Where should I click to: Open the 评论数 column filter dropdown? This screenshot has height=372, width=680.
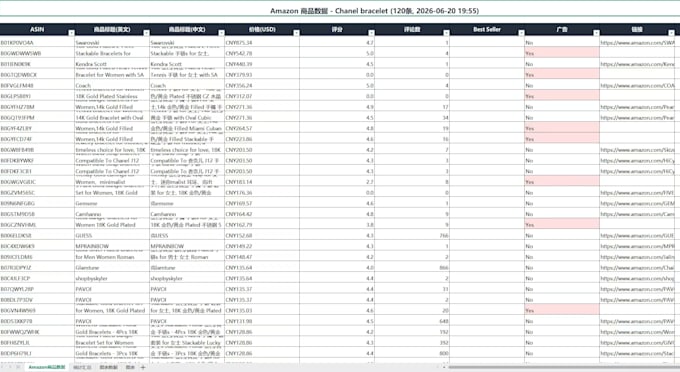pyautogui.click(x=446, y=33)
